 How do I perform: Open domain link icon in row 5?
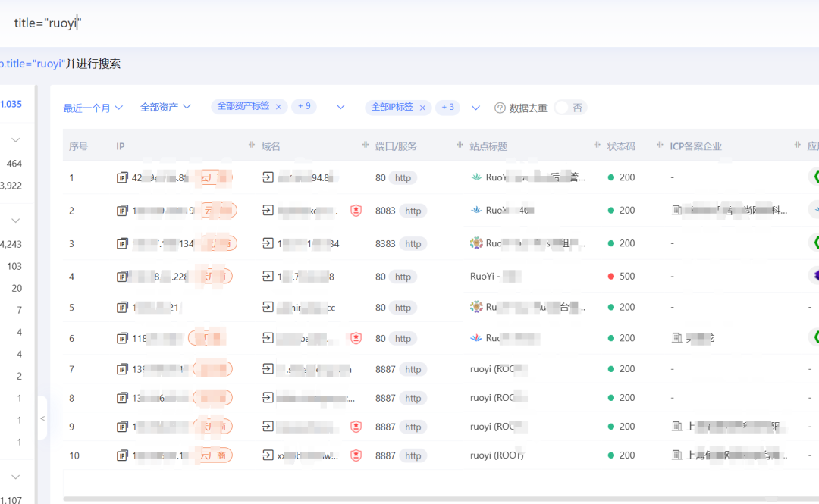tap(268, 307)
